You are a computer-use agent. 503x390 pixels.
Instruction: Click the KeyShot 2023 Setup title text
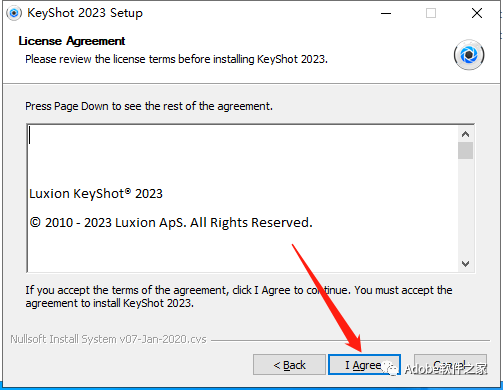[x=85, y=13]
